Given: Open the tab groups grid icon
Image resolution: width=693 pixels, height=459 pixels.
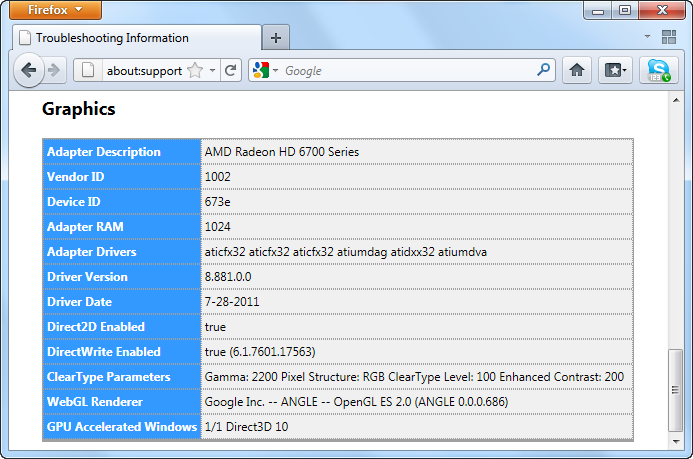Looking at the screenshot, I should coord(669,38).
